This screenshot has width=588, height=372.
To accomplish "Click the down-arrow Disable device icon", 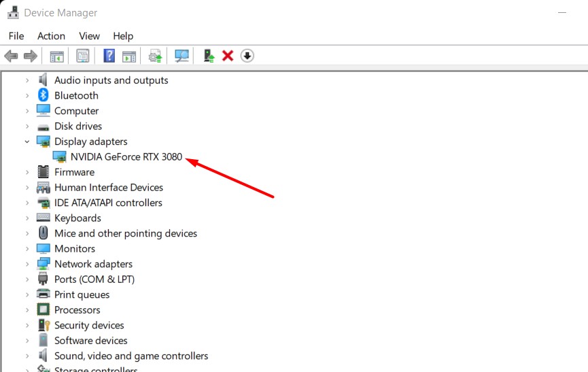I will pyautogui.click(x=247, y=56).
